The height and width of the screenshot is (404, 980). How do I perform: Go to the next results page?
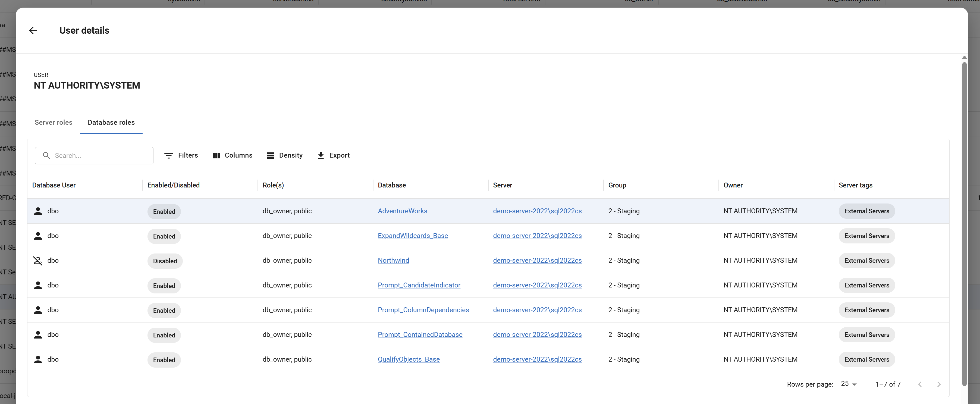point(938,384)
